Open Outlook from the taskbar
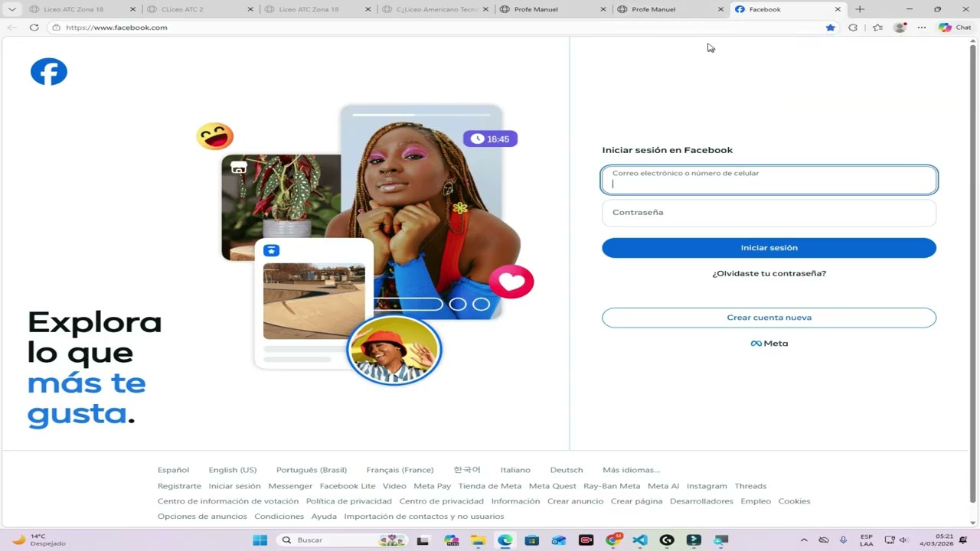Image resolution: width=980 pixels, height=551 pixels. point(559,540)
